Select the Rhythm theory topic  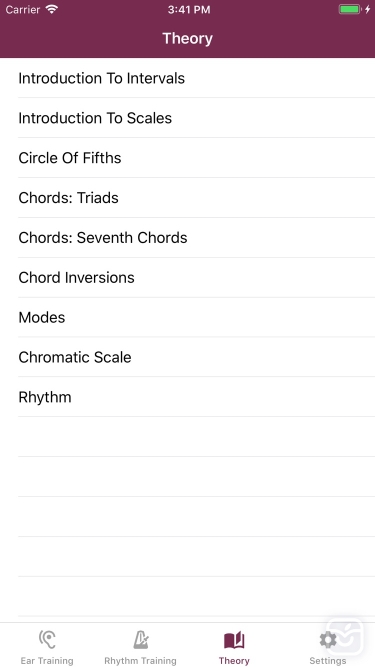click(x=188, y=397)
